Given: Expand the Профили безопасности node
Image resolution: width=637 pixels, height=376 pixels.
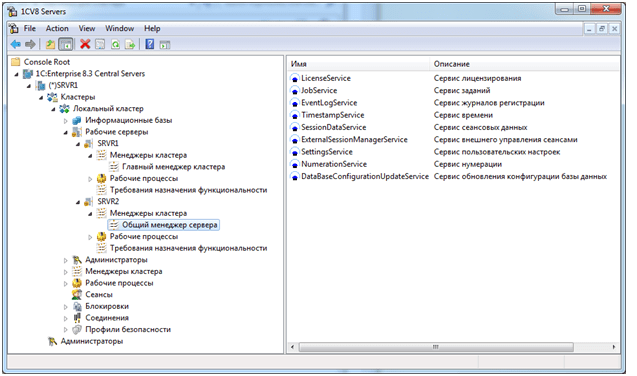Looking at the screenshot, I should point(65,330).
